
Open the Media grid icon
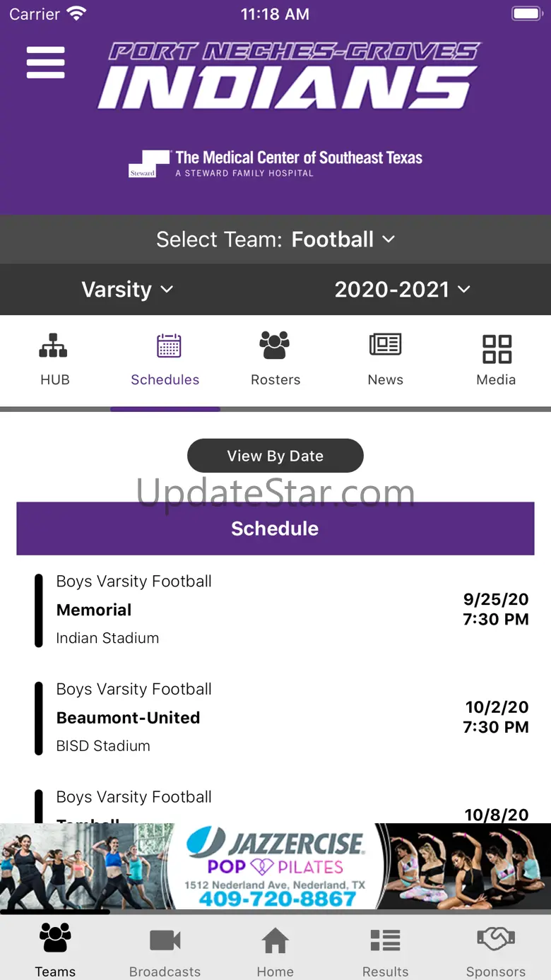[496, 348]
